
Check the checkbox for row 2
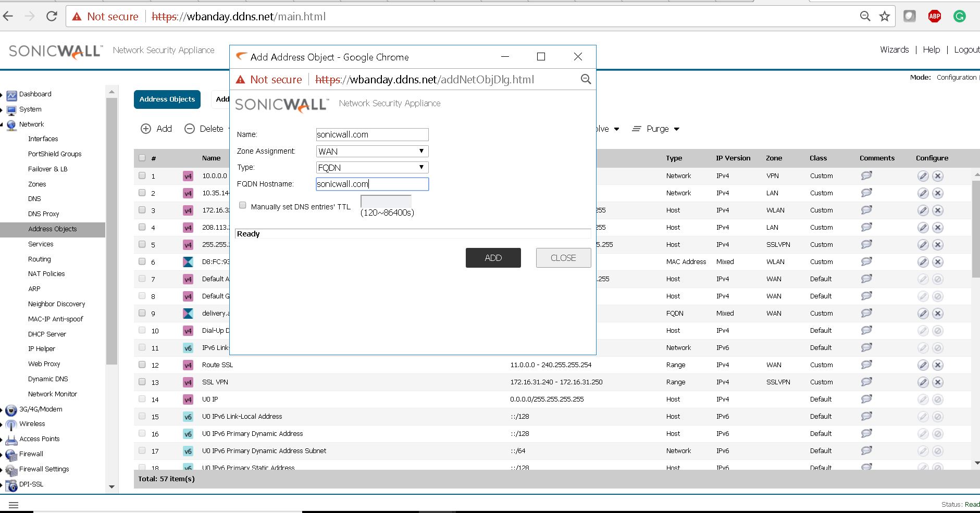(x=142, y=193)
